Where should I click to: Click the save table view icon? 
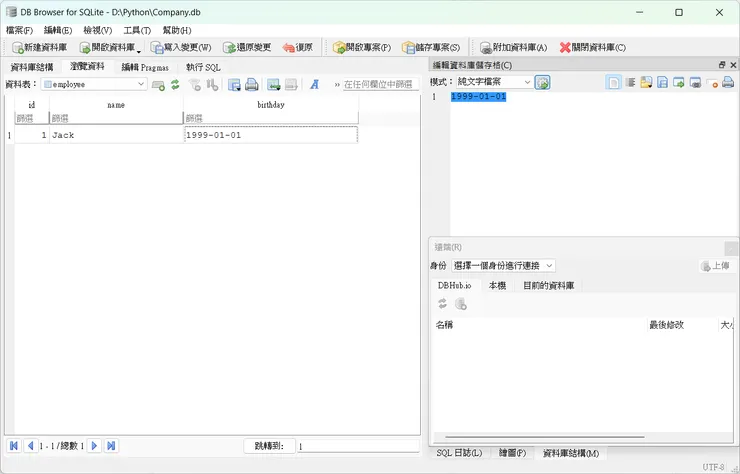coord(234,85)
